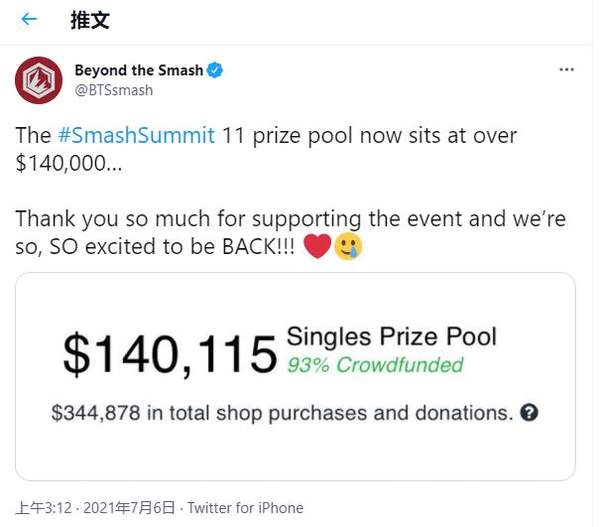Open the Beyond the Smash profile avatar
The width and height of the screenshot is (600, 527).
click(38, 80)
